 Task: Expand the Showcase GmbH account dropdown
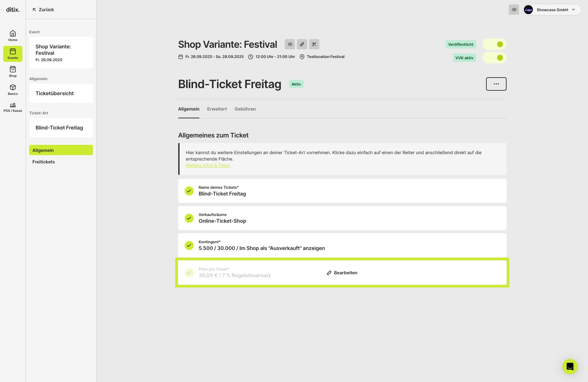pos(552,10)
